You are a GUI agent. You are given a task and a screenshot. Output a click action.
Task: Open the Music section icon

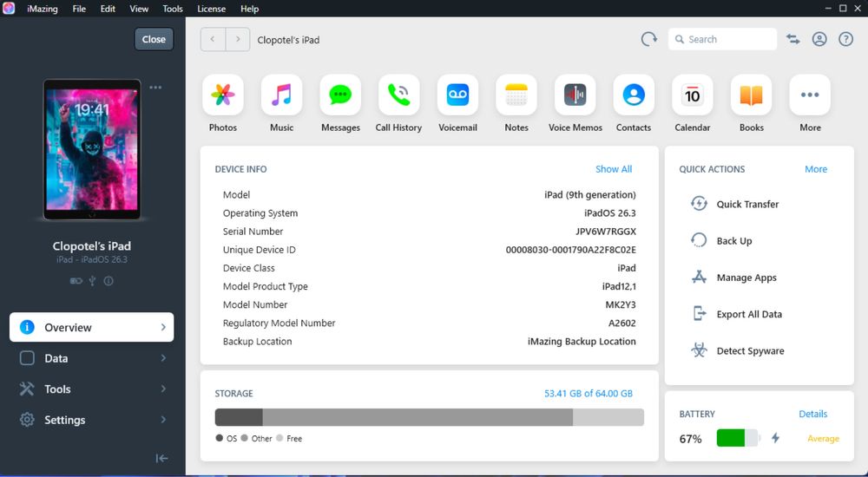[x=282, y=95]
